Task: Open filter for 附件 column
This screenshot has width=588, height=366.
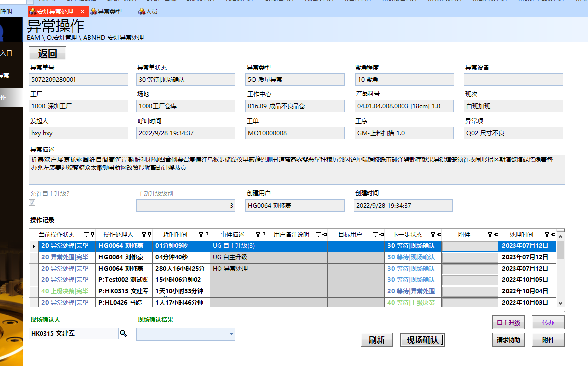Action: pos(490,235)
